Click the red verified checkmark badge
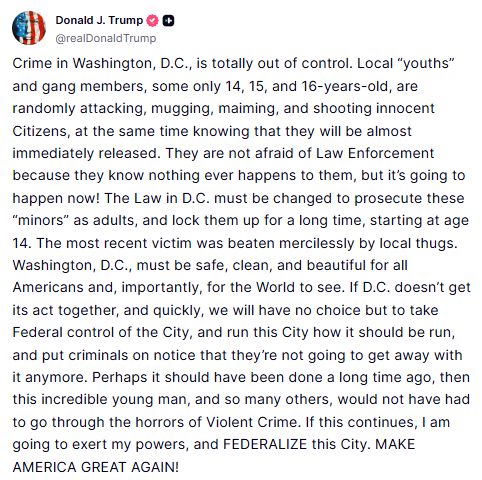 click(153, 21)
